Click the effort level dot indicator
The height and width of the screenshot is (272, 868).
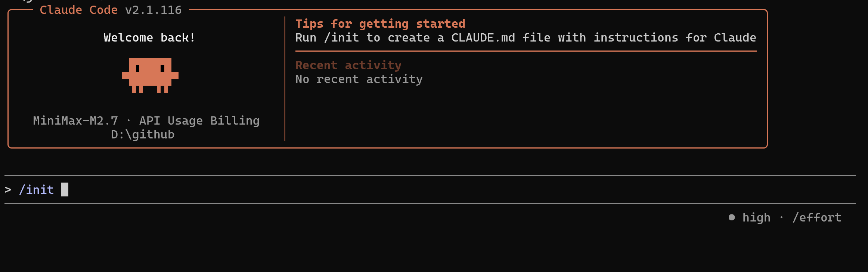(732, 217)
